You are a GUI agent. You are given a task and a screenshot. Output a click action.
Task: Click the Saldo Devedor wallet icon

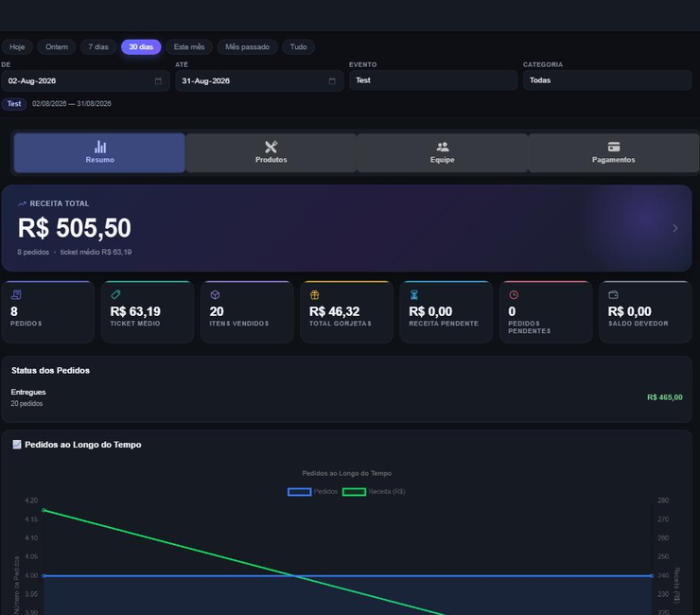[613, 295]
